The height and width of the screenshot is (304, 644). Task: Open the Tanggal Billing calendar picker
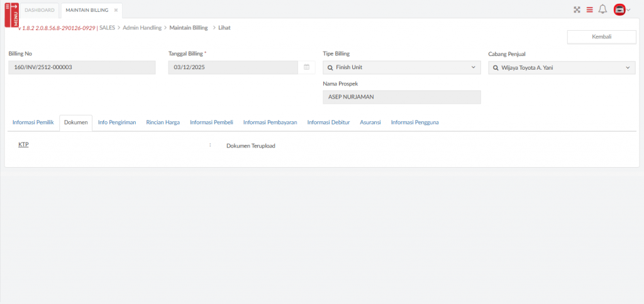point(306,67)
